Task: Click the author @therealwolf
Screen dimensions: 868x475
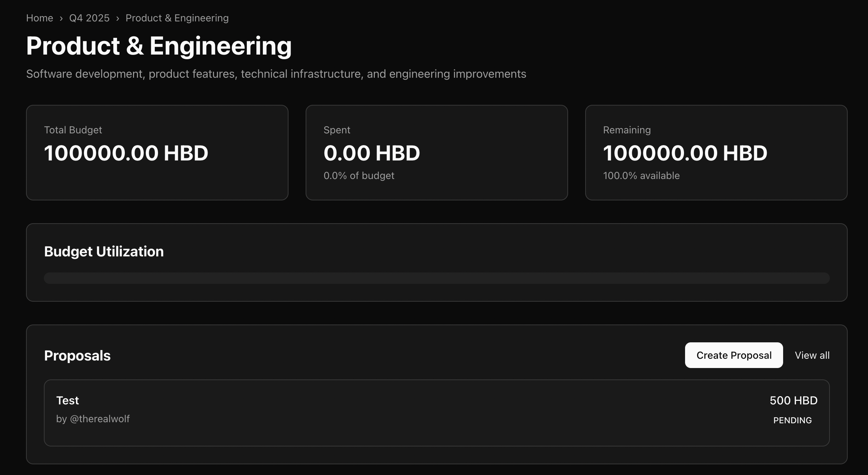Action: pos(99,419)
